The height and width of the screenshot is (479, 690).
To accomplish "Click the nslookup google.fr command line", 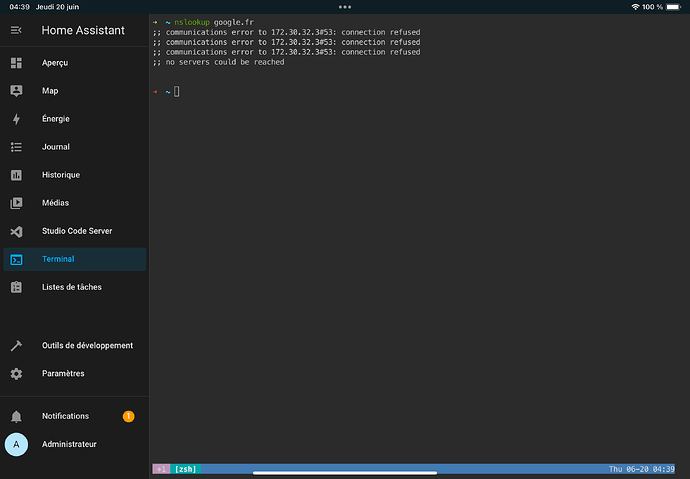I will (x=214, y=22).
